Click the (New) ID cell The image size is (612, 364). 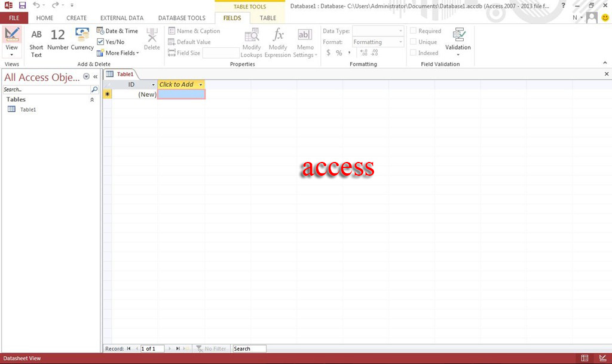pyautogui.click(x=134, y=94)
